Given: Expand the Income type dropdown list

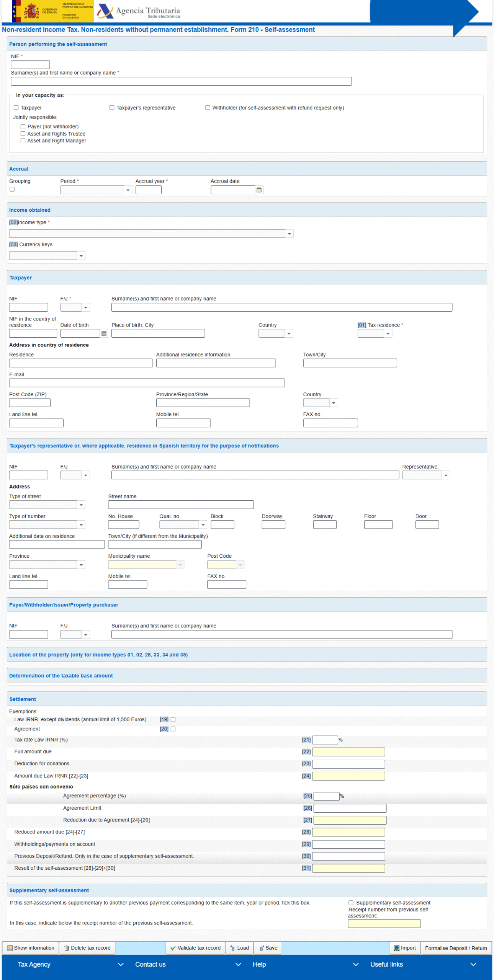Looking at the screenshot, I should click(x=290, y=234).
